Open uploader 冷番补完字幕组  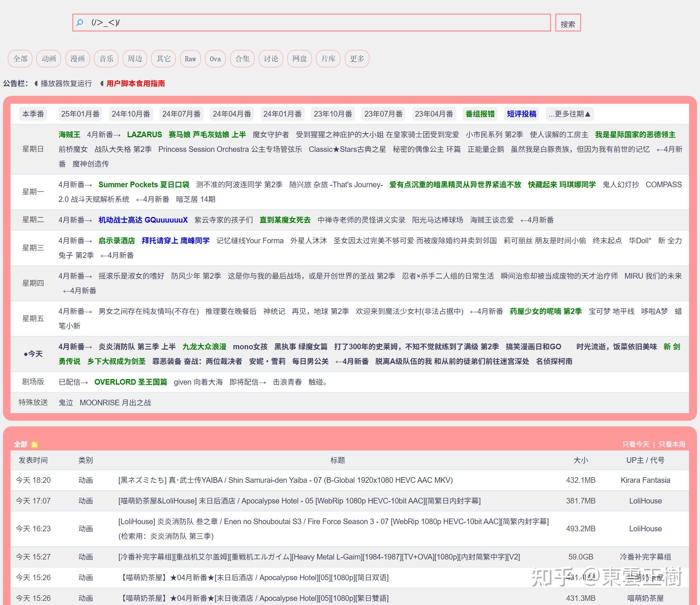[645, 557]
